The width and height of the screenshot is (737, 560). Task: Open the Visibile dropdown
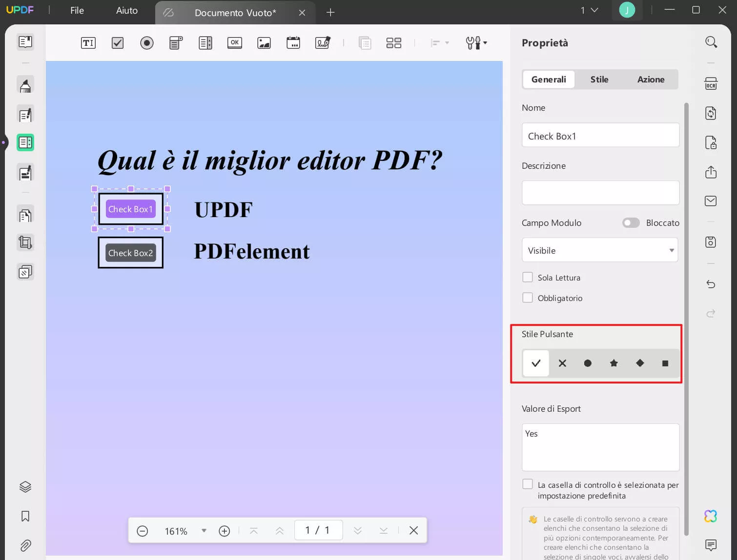click(x=600, y=250)
